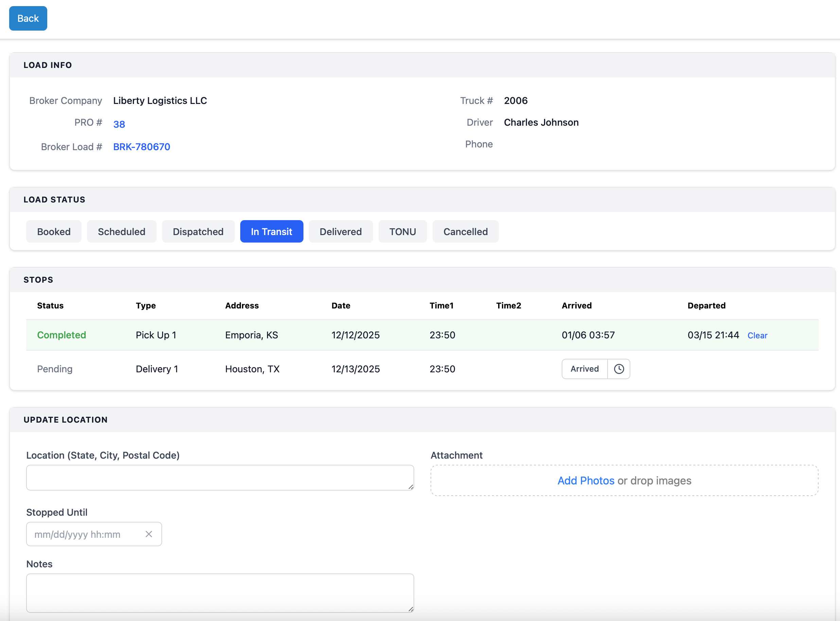The width and height of the screenshot is (840, 621).
Task: Open PRO # 38 link
Action: pos(119,124)
